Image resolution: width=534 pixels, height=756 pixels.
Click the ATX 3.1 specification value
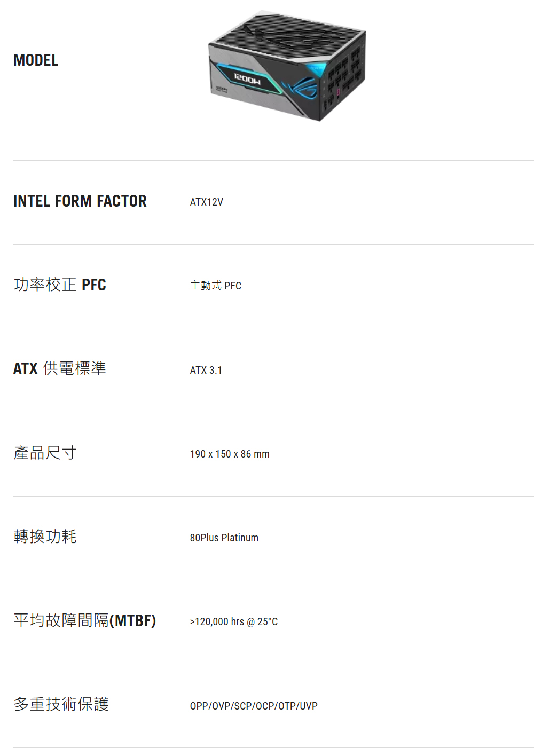206,370
